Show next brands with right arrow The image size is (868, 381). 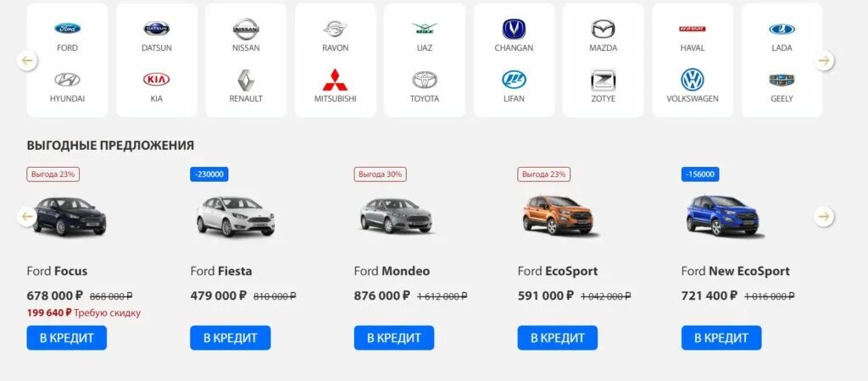point(824,60)
